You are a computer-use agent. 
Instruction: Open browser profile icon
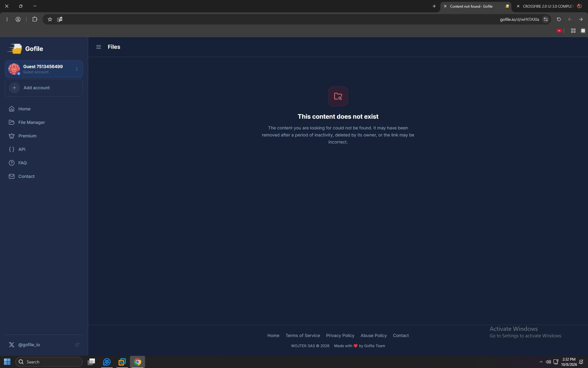pyautogui.click(x=18, y=19)
